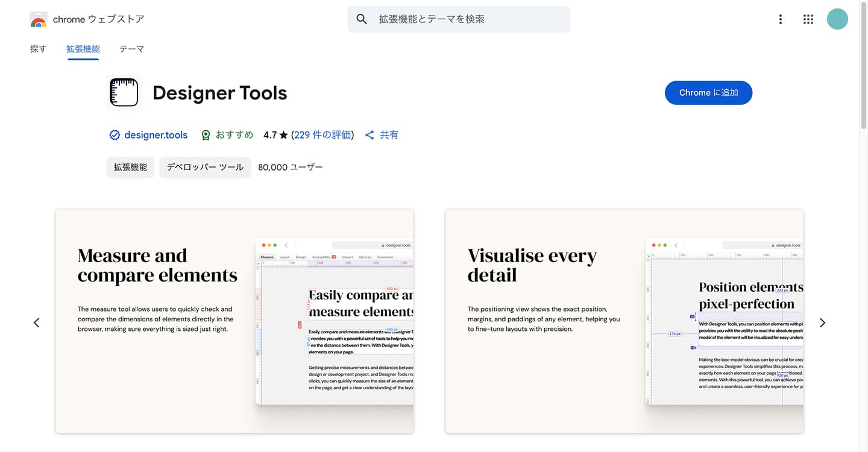Screen dimensions: 868x452
Task: Open the Google apps grid
Action: tap(808, 19)
